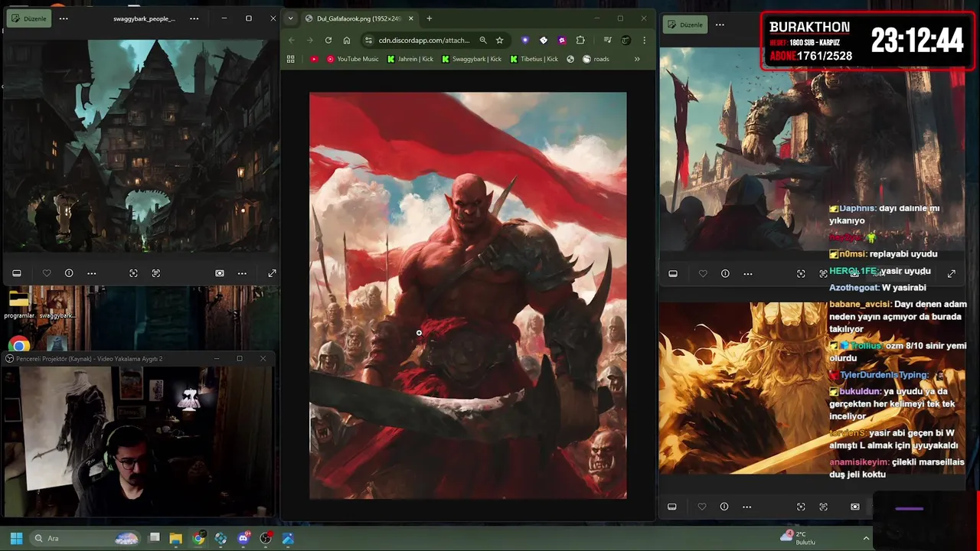The image size is (980, 551).
Task: Open Chrome media control icon
Action: coord(607,40)
